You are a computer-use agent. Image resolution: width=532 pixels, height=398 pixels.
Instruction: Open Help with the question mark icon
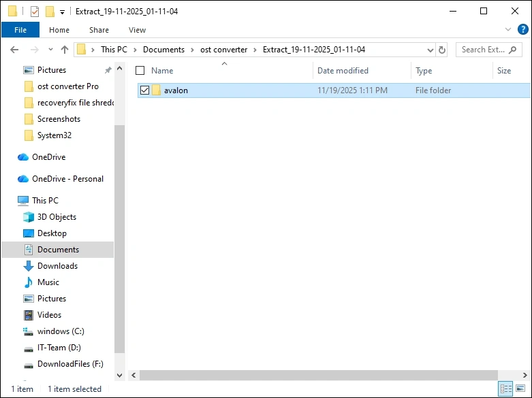click(x=523, y=30)
